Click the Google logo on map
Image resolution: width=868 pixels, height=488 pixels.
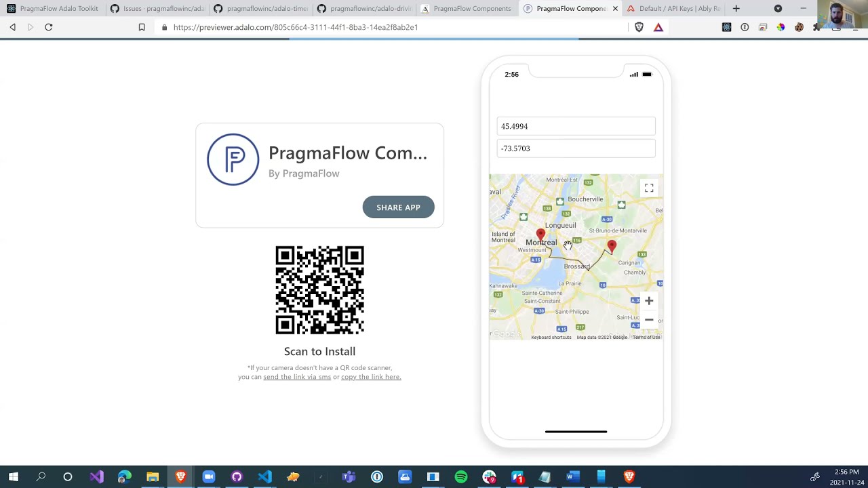[506, 333]
